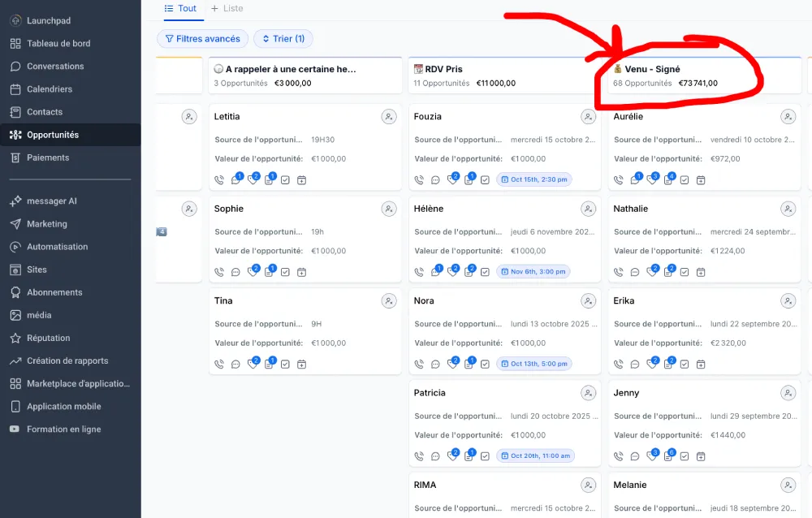
Task: Click the task checkbox icon on Tina's card
Action: [x=285, y=365]
